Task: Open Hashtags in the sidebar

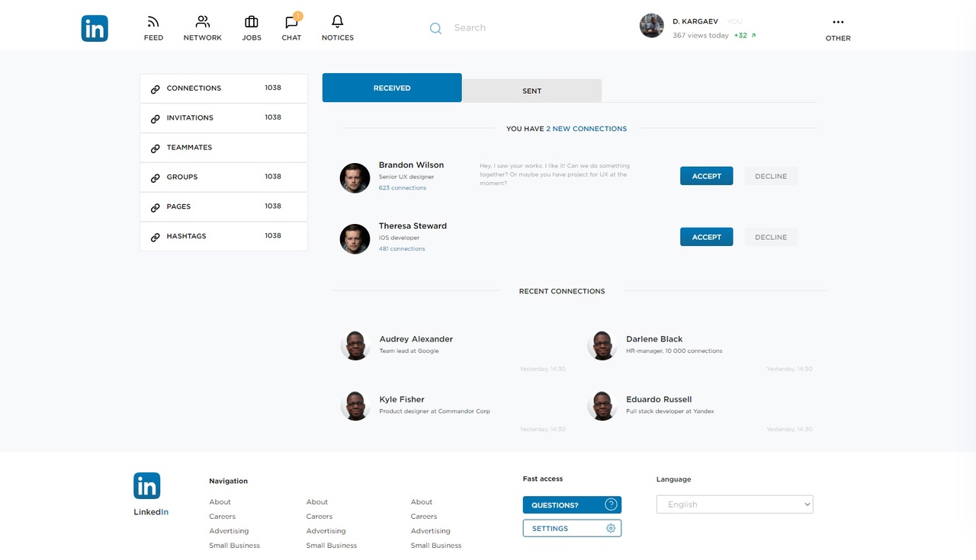Action: tap(223, 236)
